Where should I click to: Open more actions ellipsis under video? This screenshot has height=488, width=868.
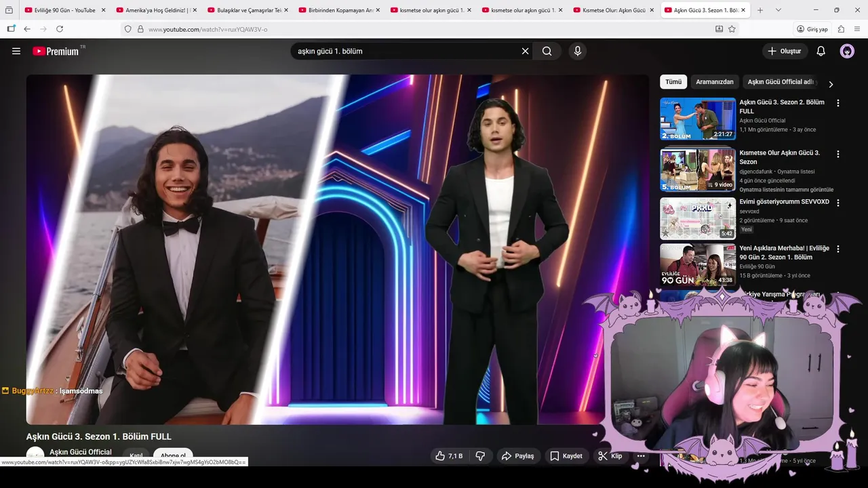click(641, 456)
